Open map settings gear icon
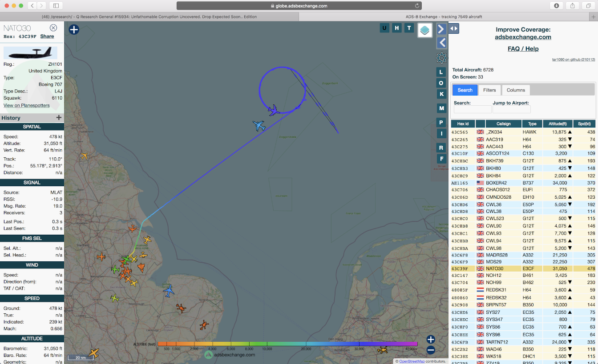 point(441,58)
